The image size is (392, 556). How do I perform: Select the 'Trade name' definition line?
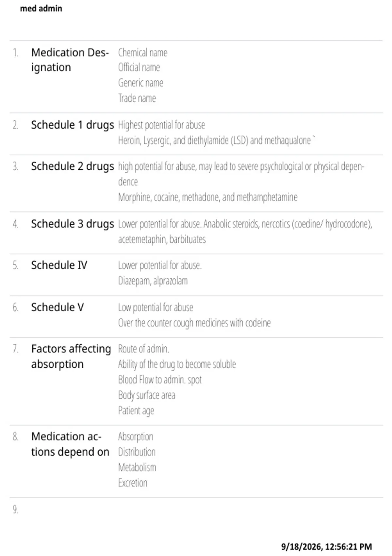click(137, 98)
